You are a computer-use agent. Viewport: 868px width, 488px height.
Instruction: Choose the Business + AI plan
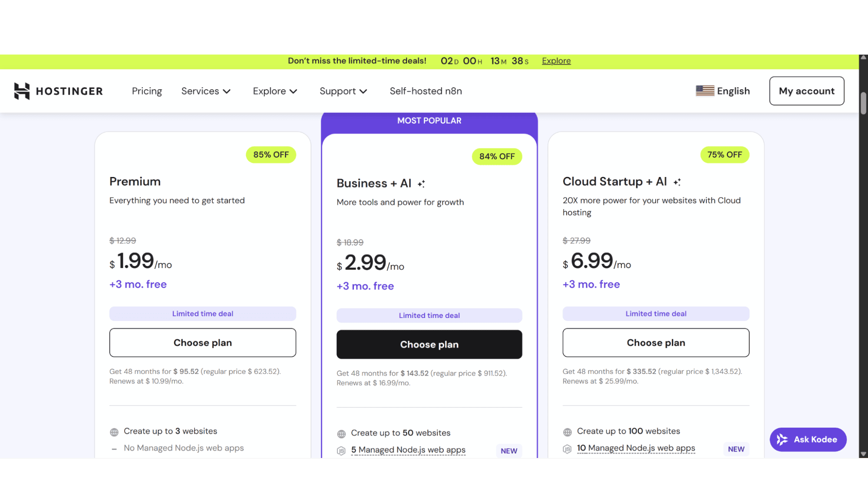tap(429, 344)
